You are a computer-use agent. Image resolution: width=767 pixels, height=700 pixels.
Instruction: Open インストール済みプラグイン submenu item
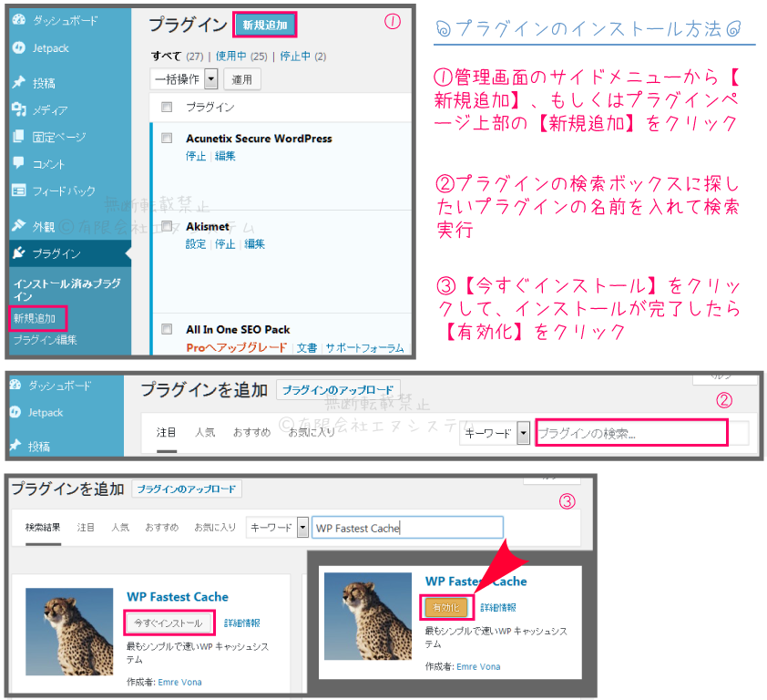click(67, 289)
